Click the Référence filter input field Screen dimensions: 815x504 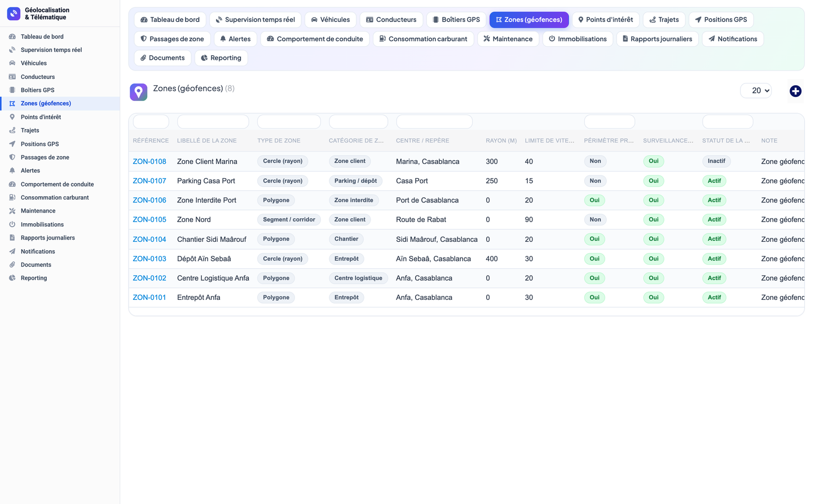(x=151, y=121)
